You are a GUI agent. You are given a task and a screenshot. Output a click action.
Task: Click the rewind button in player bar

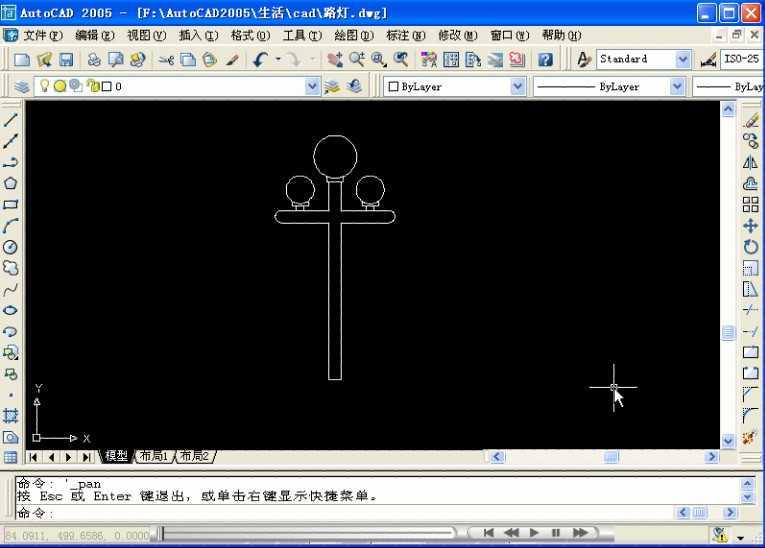click(x=511, y=533)
